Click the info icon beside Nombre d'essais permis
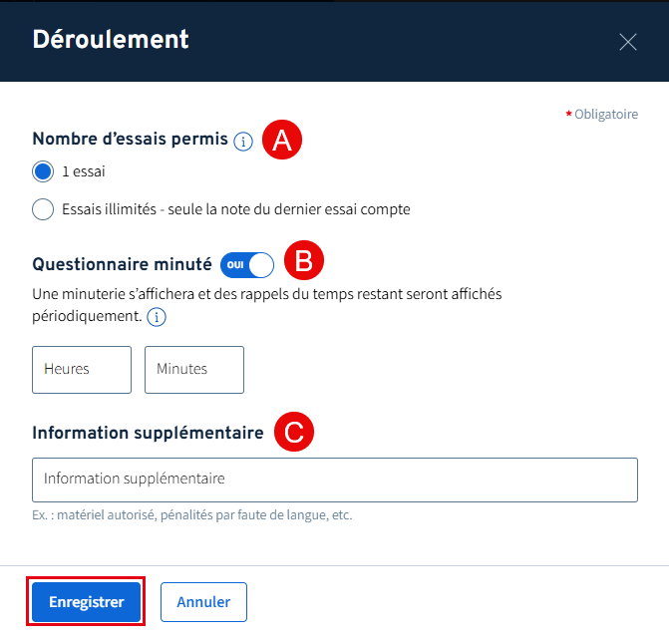This screenshot has width=669, height=644. tap(243, 141)
